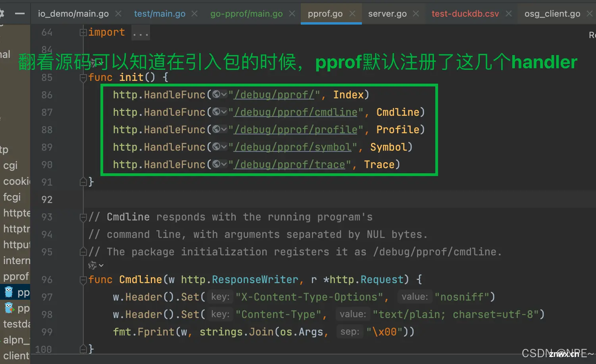Follow the /debug/pprof/symbol URL link

coord(292,147)
